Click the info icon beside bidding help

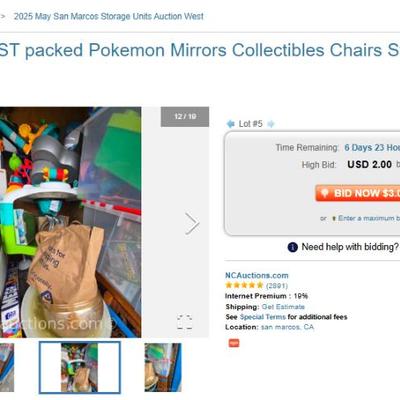click(292, 247)
